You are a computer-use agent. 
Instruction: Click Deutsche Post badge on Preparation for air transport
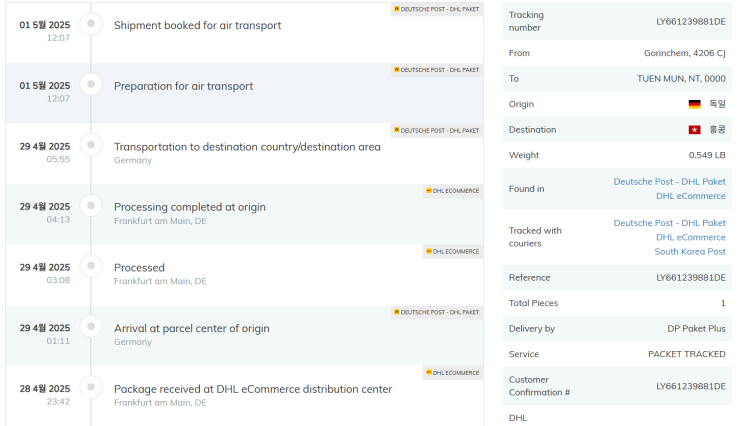436,70
